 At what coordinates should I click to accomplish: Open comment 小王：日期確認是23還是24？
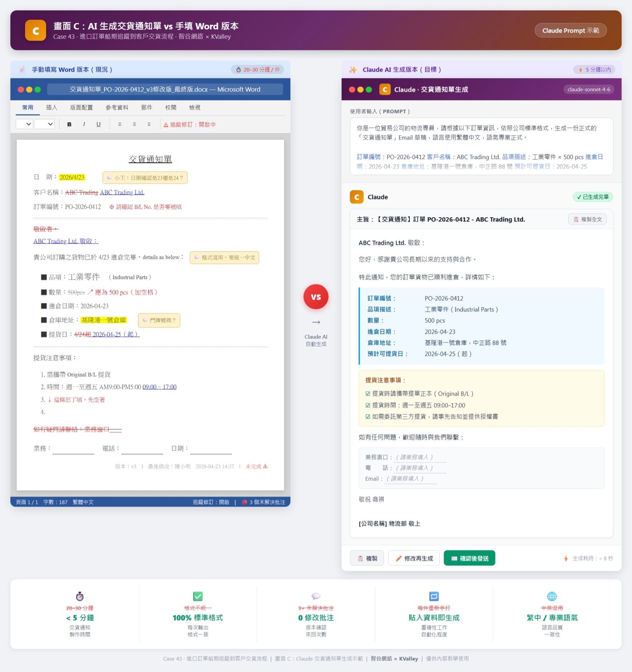(145, 178)
